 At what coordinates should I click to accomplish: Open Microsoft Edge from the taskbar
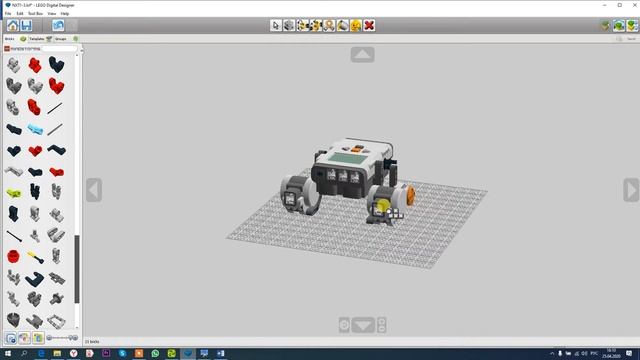[x=41, y=353]
